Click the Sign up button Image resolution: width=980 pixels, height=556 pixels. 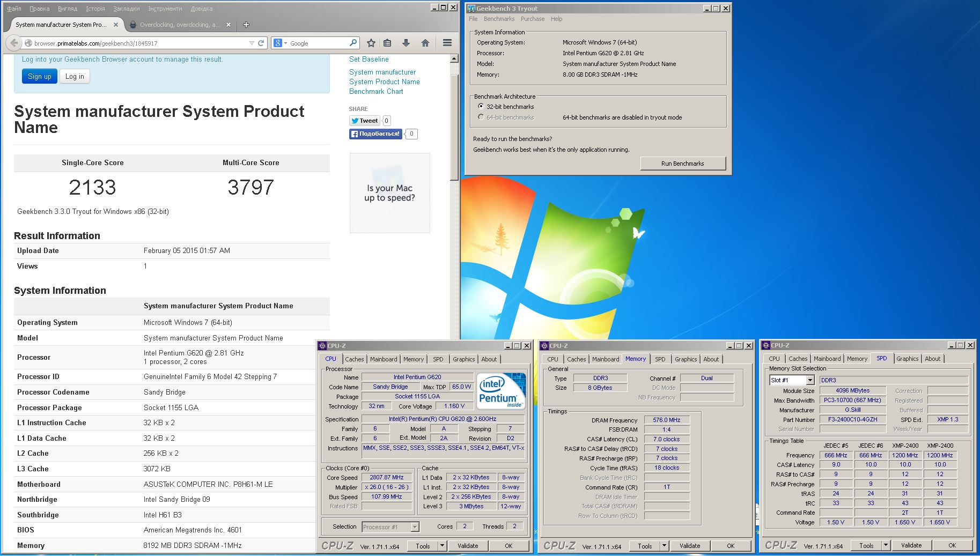point(40,77)
